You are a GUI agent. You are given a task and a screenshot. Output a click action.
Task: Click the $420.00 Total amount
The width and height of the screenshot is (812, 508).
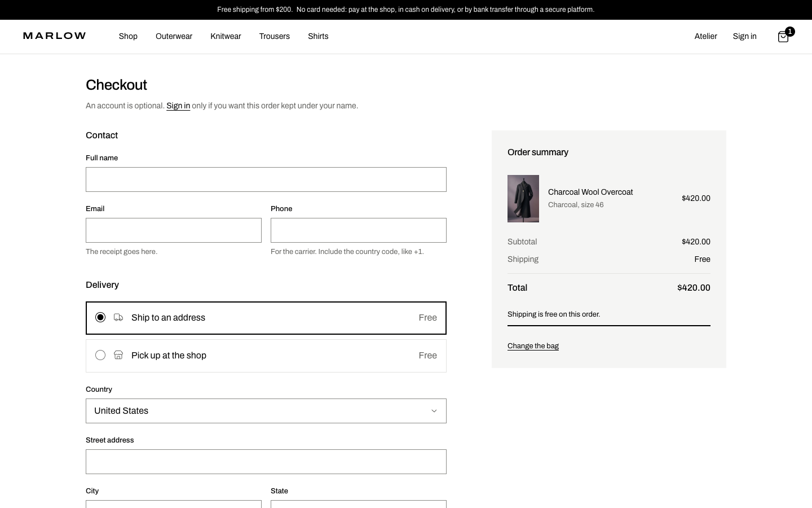click(x=694, y=288)
